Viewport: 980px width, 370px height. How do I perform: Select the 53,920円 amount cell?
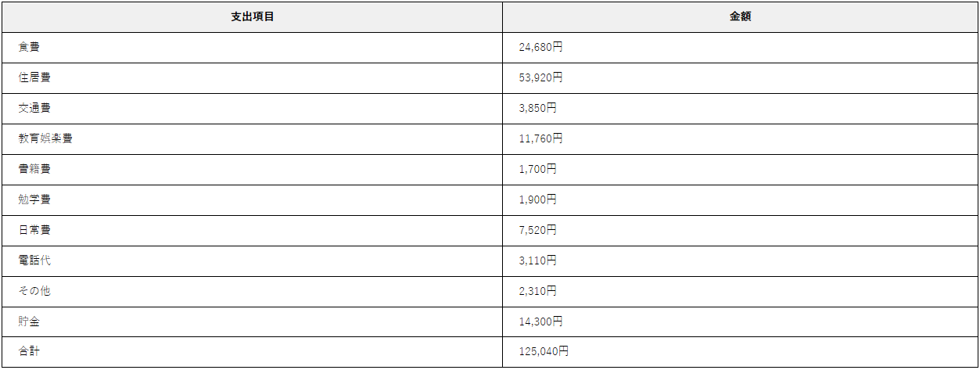(x=740, y=77)
